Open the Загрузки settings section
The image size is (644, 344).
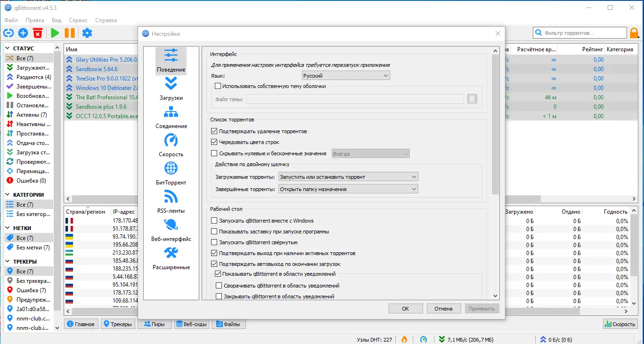(171, 88)
